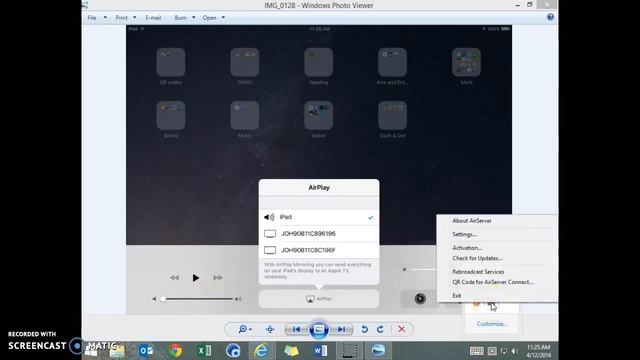Rotate photo clockwise
The width and height of the screenshot is (640, 360).
(380, 329)
